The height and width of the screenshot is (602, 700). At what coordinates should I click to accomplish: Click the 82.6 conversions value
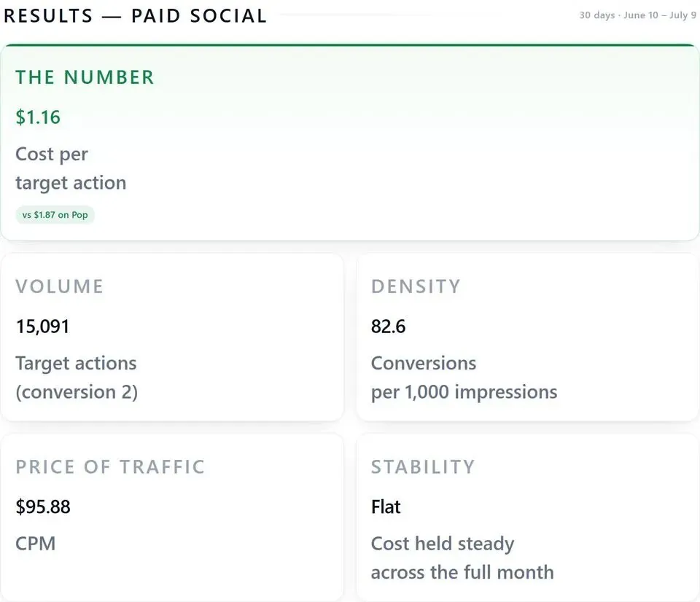[389, 327]
